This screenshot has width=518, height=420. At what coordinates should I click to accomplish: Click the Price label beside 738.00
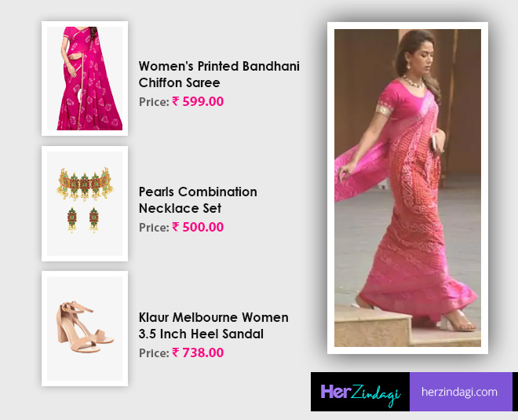[x=154, y=353]
